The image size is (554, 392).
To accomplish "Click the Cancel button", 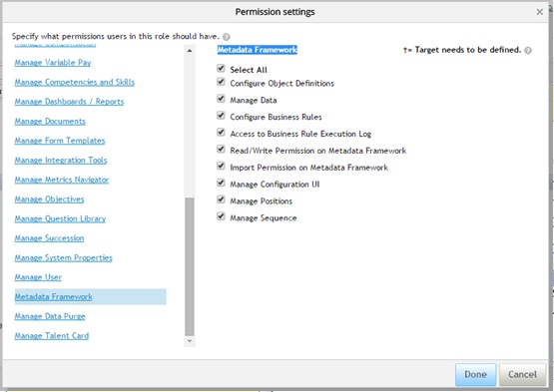I will pyautogui.click(x=522, y=374).
